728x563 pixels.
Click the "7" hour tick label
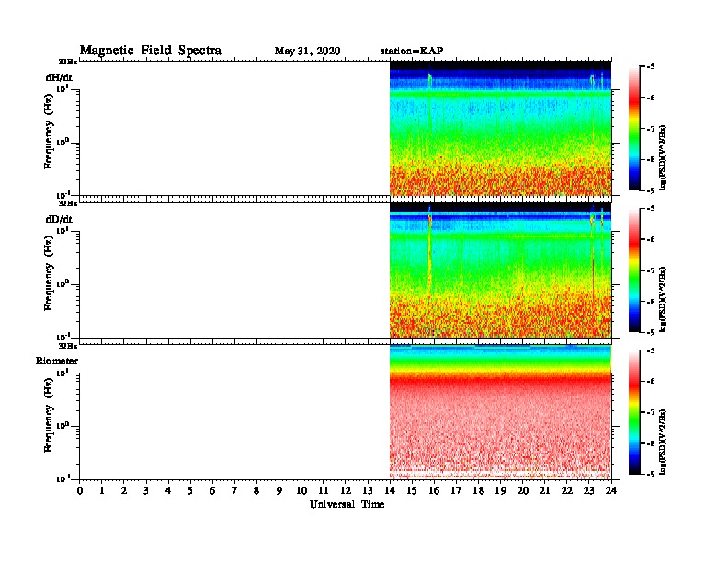tap(234, 490)
